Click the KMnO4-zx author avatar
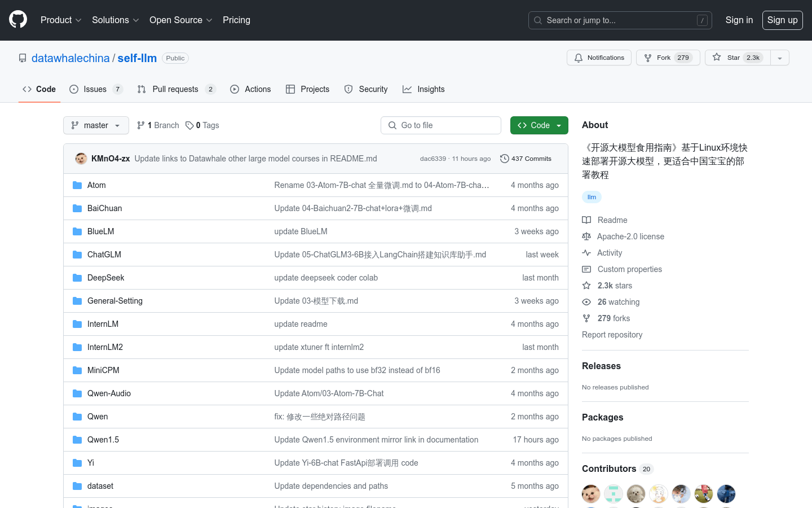The image size is (812, 508). pyautogui.click(x=81, y=159)
